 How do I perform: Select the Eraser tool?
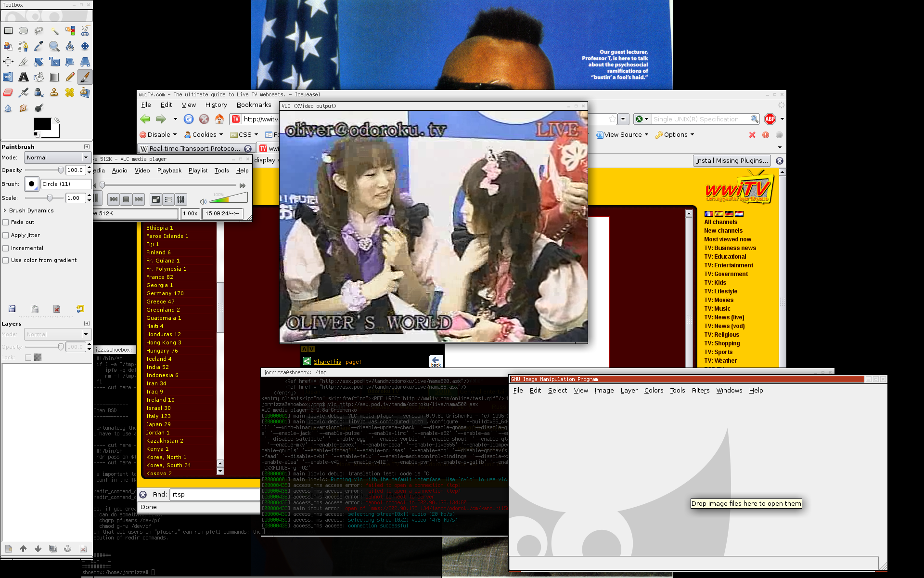click(8, 92)
